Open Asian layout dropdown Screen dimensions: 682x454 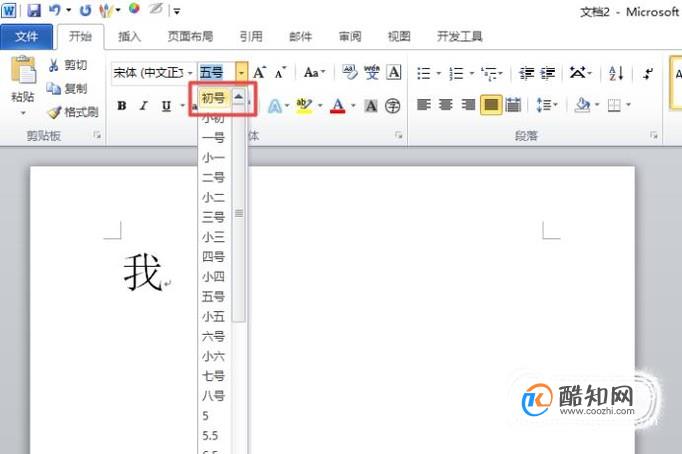pyautogui.click(x=581, y=73)
